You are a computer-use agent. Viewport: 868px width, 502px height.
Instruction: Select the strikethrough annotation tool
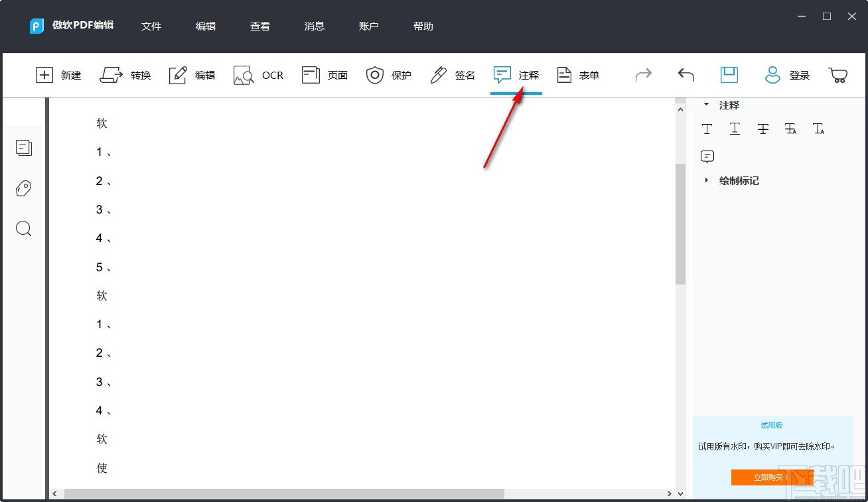coord(763,129)
